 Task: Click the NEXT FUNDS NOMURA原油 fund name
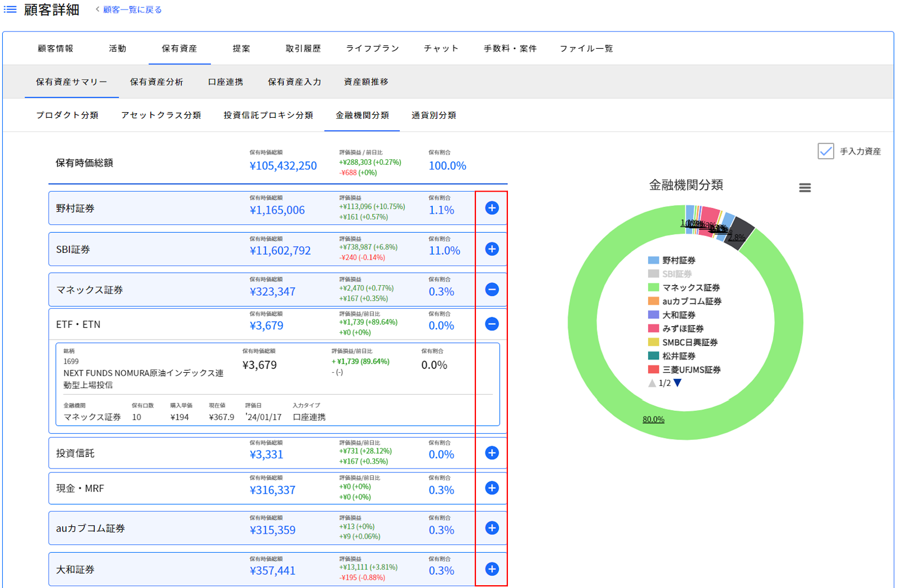pos(144,379)
